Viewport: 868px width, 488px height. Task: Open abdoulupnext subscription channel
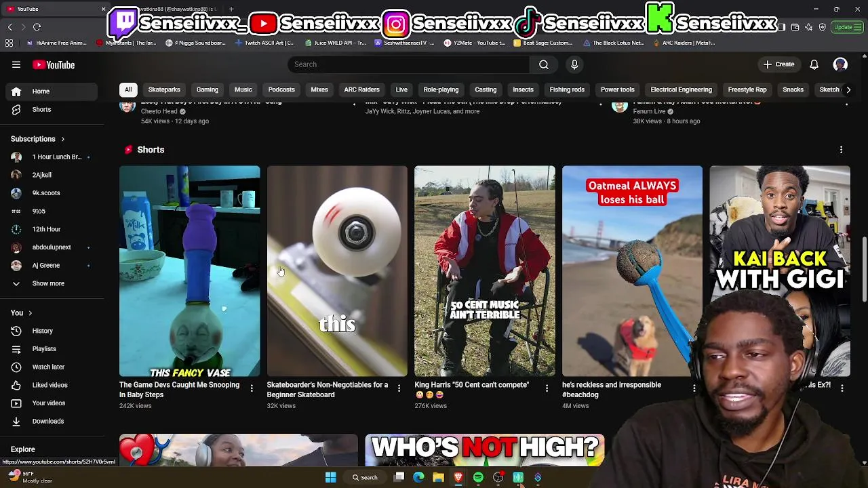coord(53,247)
